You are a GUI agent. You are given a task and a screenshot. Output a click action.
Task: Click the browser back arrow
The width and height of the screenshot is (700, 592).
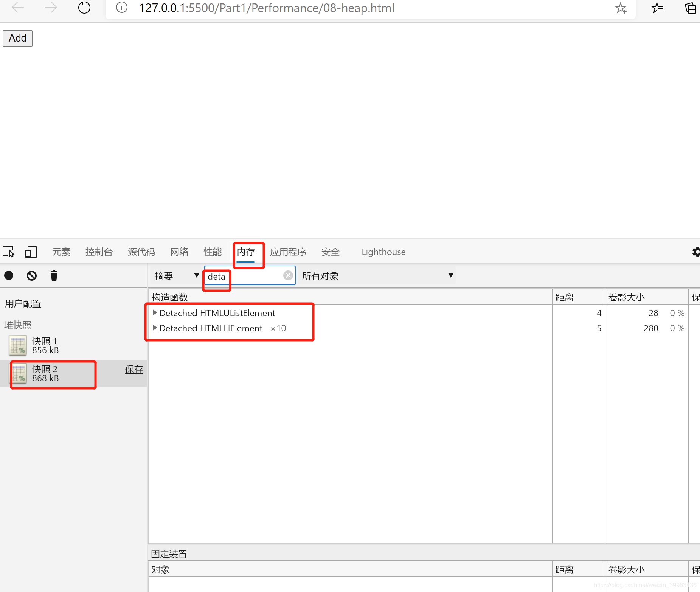[18, 7]
